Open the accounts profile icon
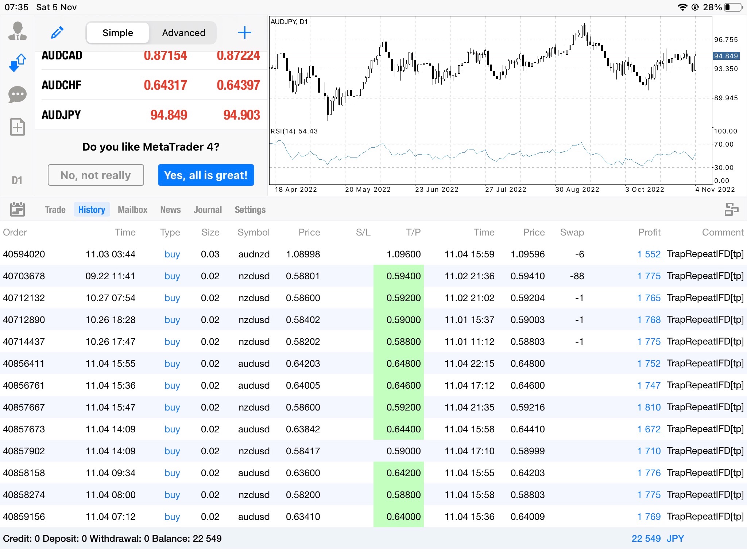 (x=17, y=31)
